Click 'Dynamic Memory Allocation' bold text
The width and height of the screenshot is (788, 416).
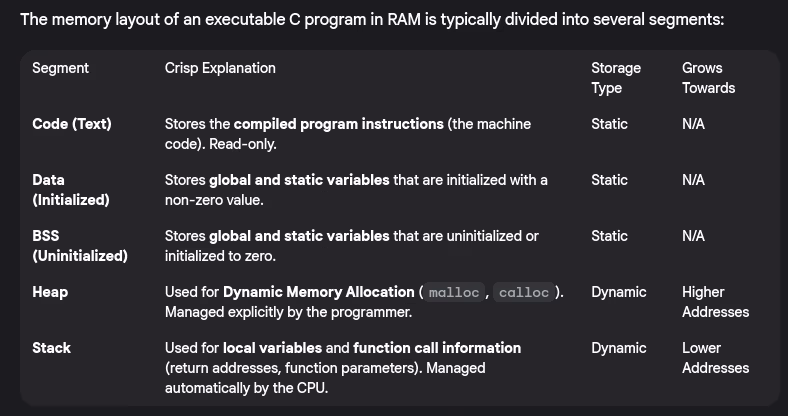tap(318, 292)
